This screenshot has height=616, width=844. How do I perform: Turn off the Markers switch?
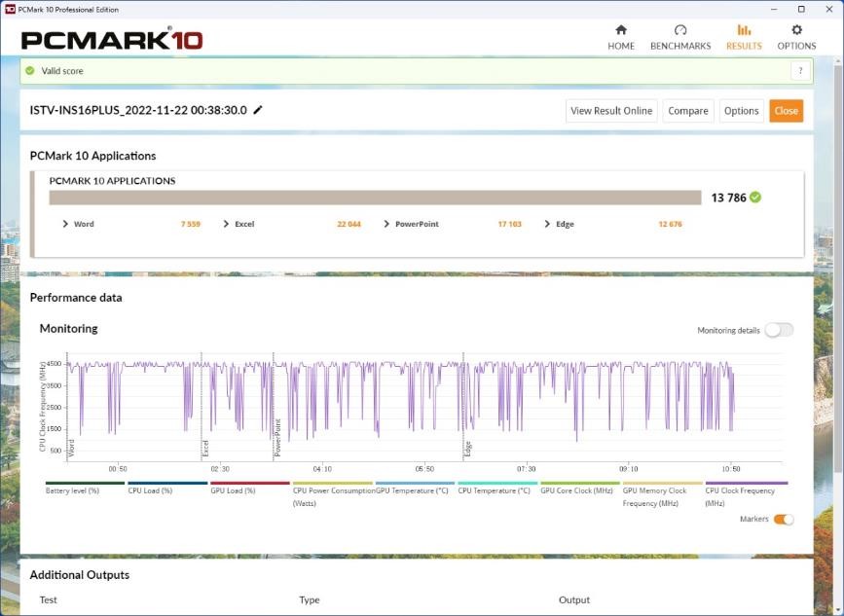tap(784, 519)
